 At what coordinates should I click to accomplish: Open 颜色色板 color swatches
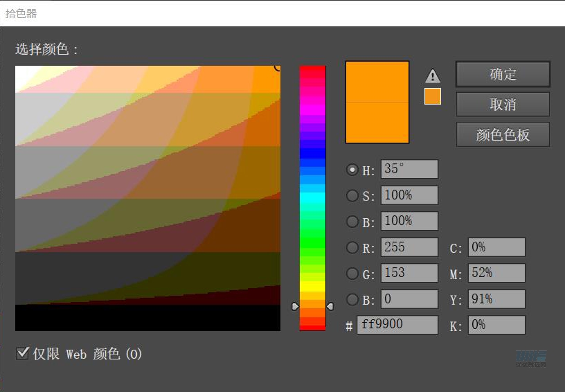(x=503, y=134)
